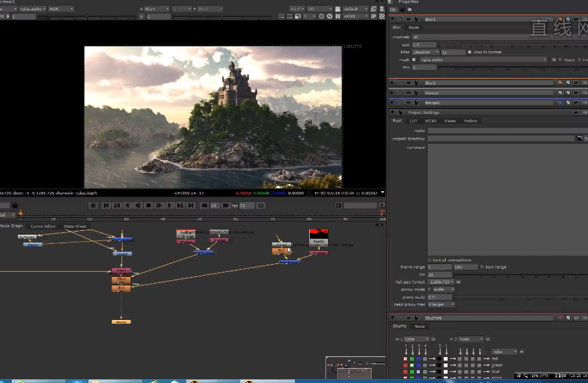Click the Blur2 panel center-node icon
This screenshot has height=383, width=588.
pyautogui.click(x=400, y=83)
